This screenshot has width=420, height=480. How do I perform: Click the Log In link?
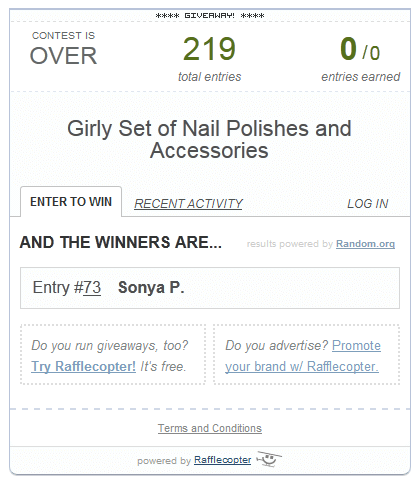[368, 204]
